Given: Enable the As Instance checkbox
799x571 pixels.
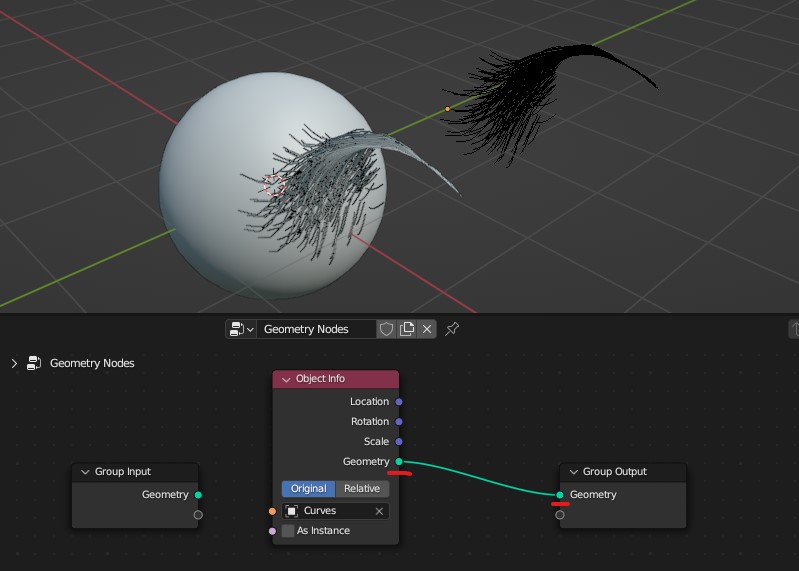Looking at the screenshot, I should (x=288, y=531).
